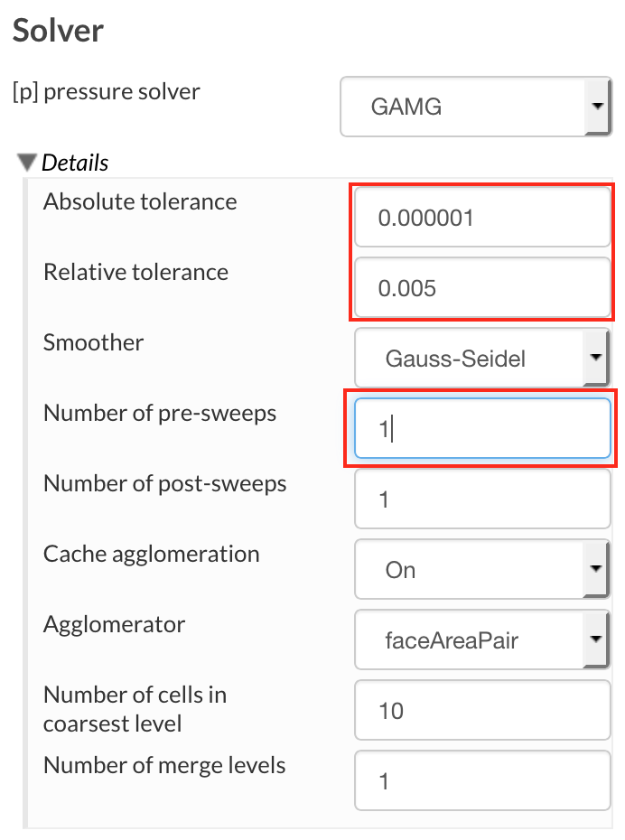Screen dimensions: 625x840
Task: Open the pressure solver GAMG dropdown
Action: (475, 107)
